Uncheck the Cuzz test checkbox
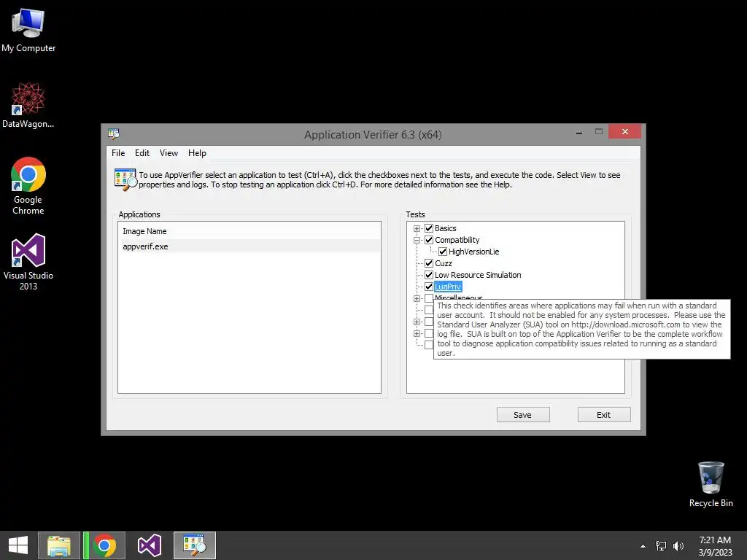 [x=429, y=263]
